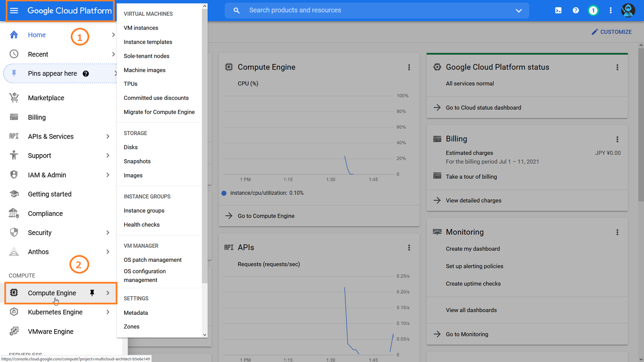Viewport: 644px width, 362px height.
Task: Unpin Compute Engine with pin icon
Action: tap(92, 293)
